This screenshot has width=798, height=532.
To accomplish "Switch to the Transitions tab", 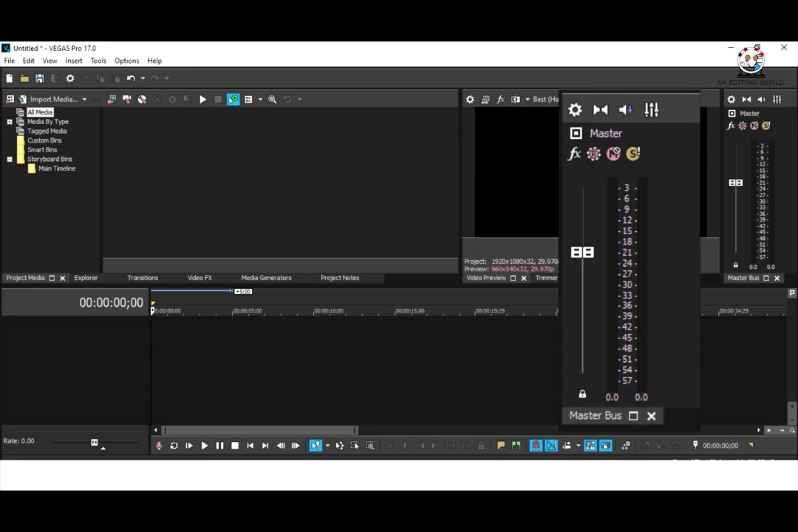I will 143,278.
